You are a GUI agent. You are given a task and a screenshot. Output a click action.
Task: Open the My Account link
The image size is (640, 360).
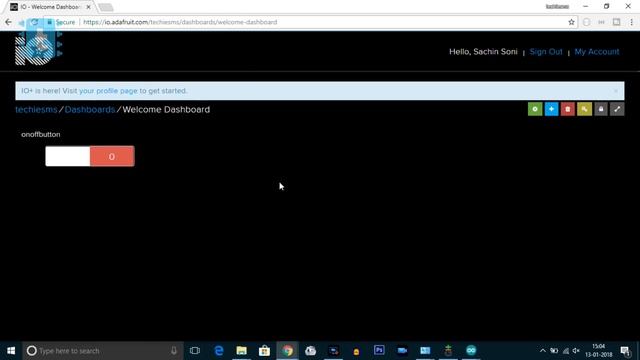click(597, 52)
